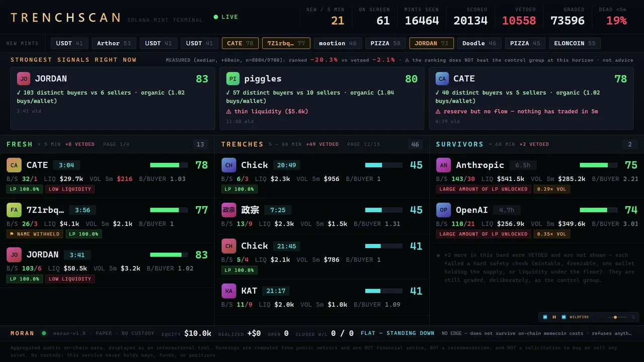644x362 pixels.
Task: Click the 6.5h age badge on Anthropic
Action: tap(523, 165)
